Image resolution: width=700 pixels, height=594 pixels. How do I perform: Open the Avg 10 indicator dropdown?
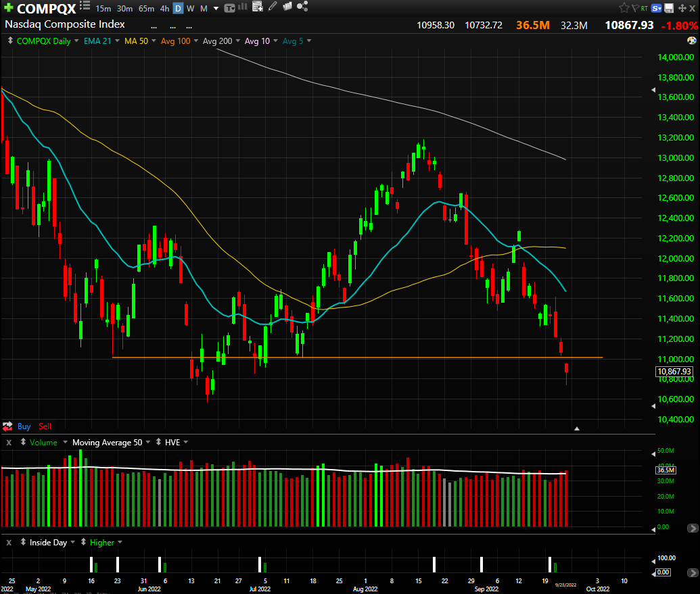pyautogui.click(x=275, y=41)
